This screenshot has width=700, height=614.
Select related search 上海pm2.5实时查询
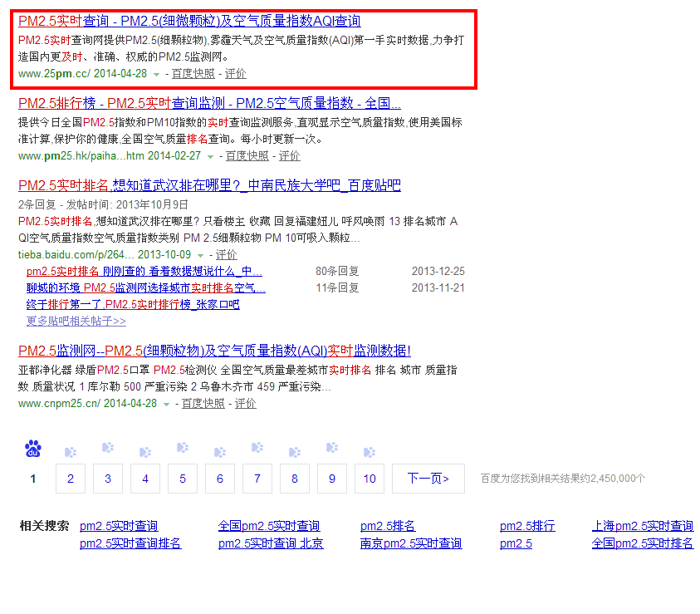[x=642, y=526]
